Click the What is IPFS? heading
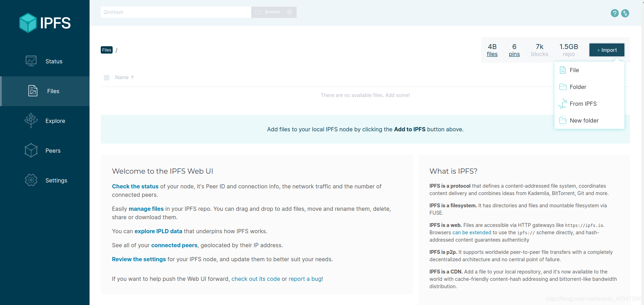 click(x=453, y=171)
